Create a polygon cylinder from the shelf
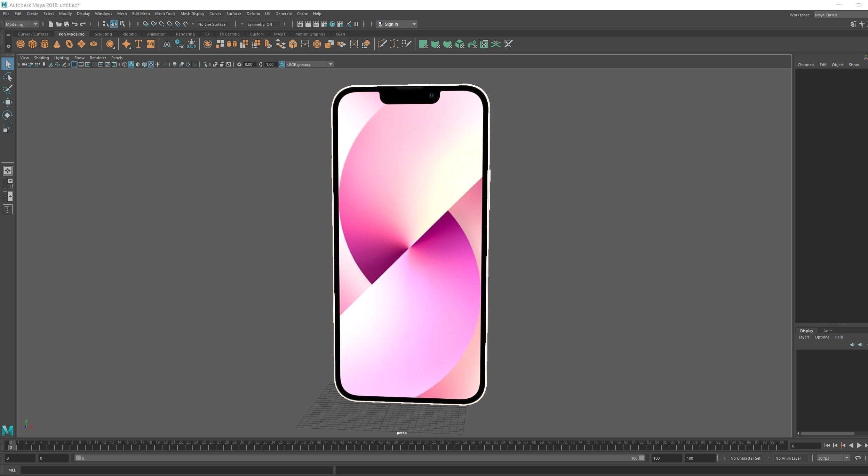The image size is (868, 476). (45, 44)
